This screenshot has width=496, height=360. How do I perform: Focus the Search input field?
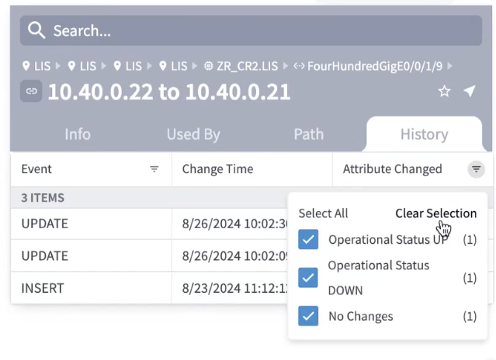[x=251, y=31]
